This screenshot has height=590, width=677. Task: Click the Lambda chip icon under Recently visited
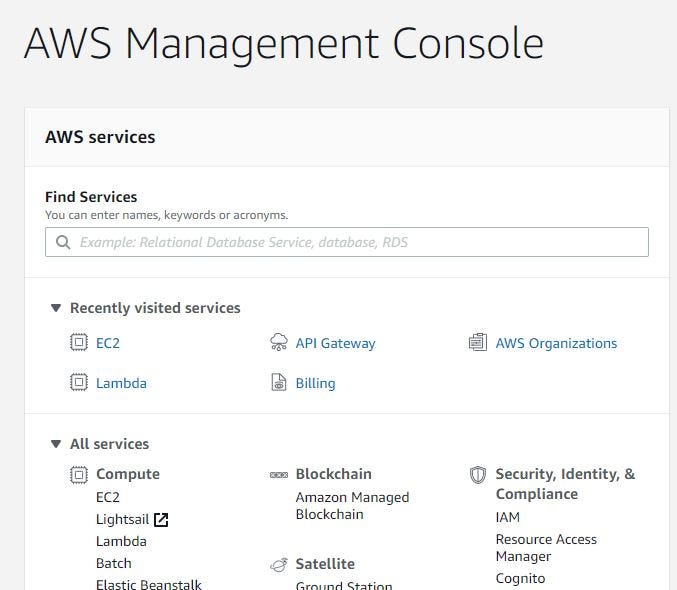click(x=79, y=382)
